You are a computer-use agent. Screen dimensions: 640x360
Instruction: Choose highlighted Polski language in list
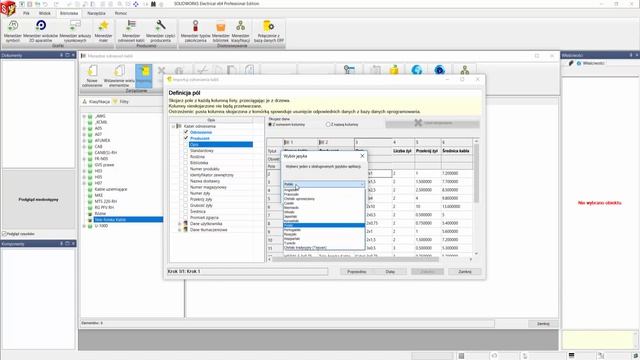324,225
